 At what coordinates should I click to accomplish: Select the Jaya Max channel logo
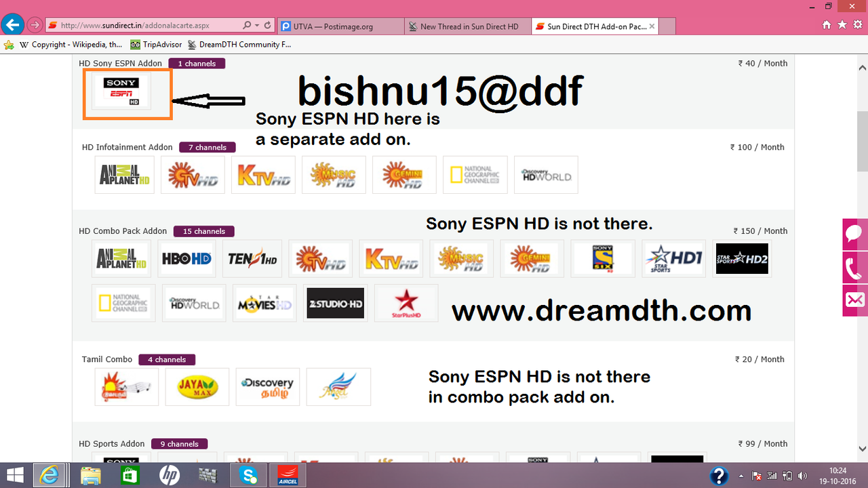point(197,387)
